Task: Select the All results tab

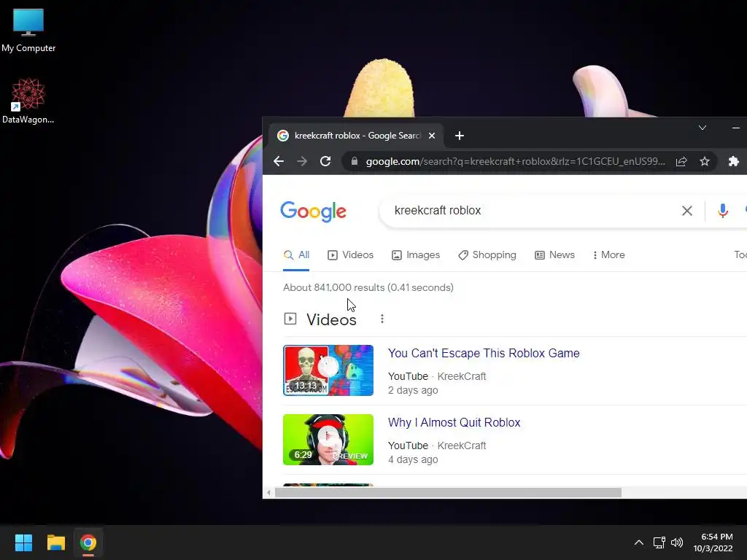Action: [x=296, y=254]
